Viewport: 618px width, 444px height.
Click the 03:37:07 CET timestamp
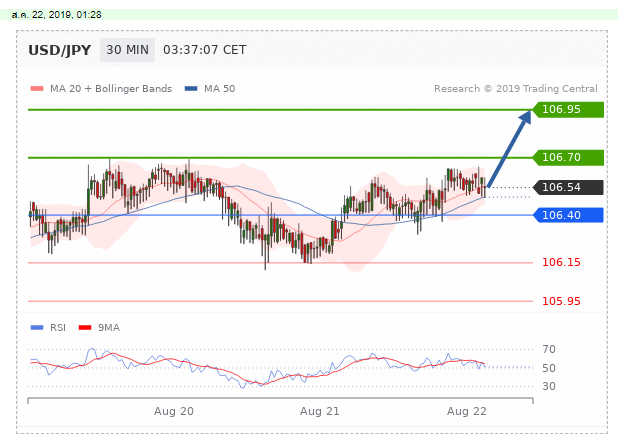click(205, 50)
